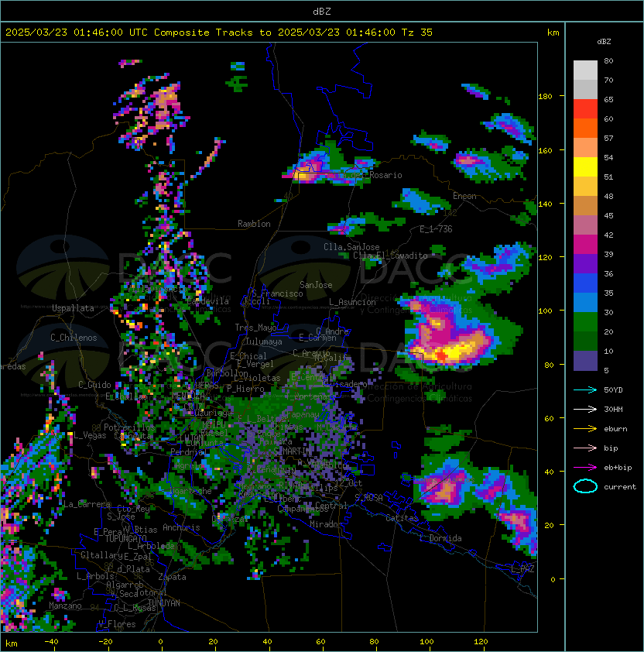Pick the green 20-30 dBZ color swatch
This screenshot has width=644, height=652.
coord(585,322)
